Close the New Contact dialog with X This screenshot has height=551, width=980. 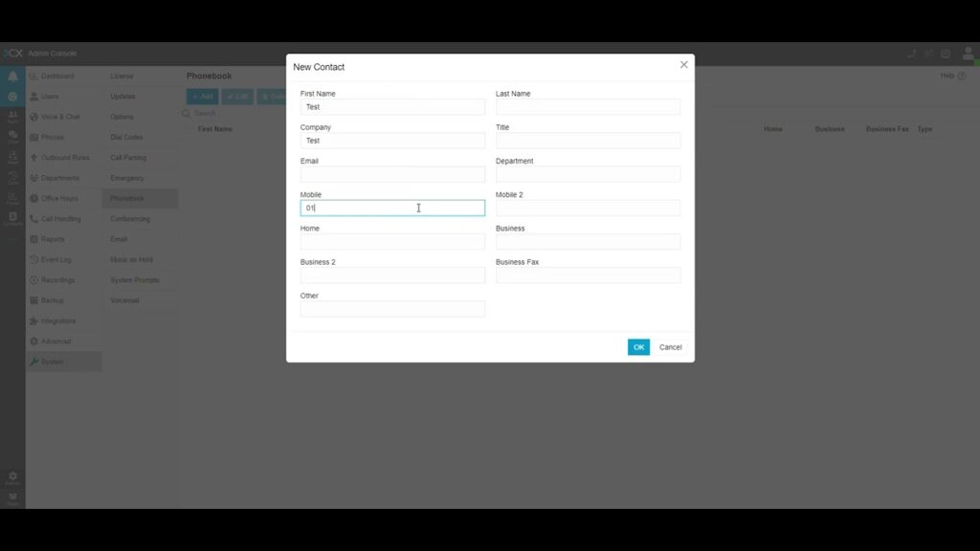tap(683, 65)
